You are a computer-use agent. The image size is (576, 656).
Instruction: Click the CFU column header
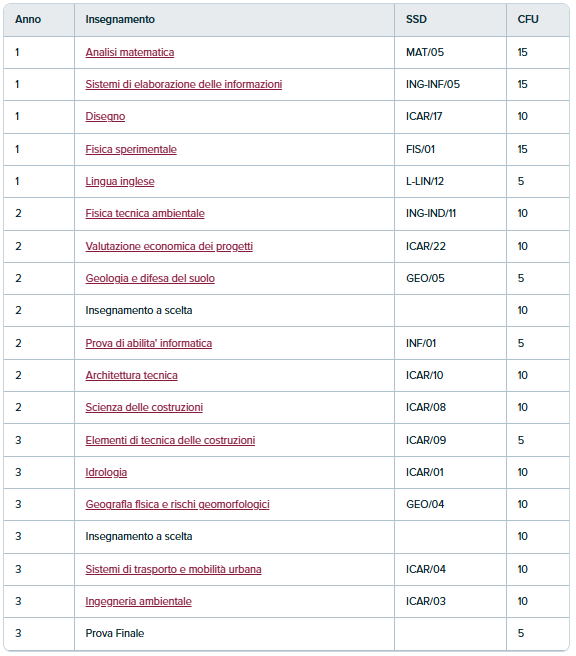coord(528,19)
